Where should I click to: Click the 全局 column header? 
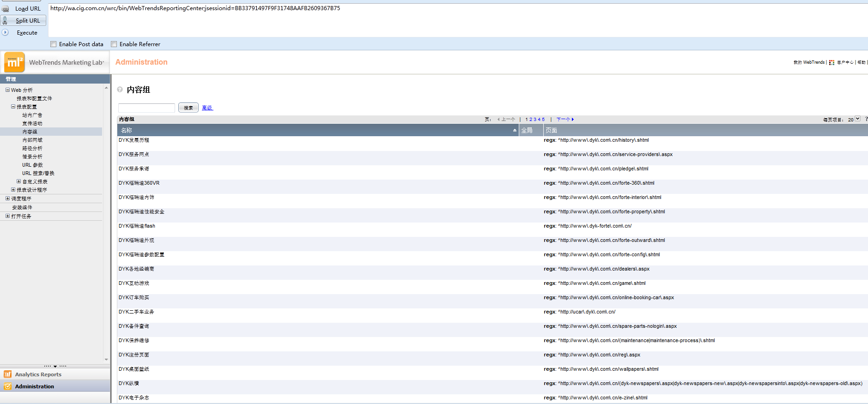[531, 130]
